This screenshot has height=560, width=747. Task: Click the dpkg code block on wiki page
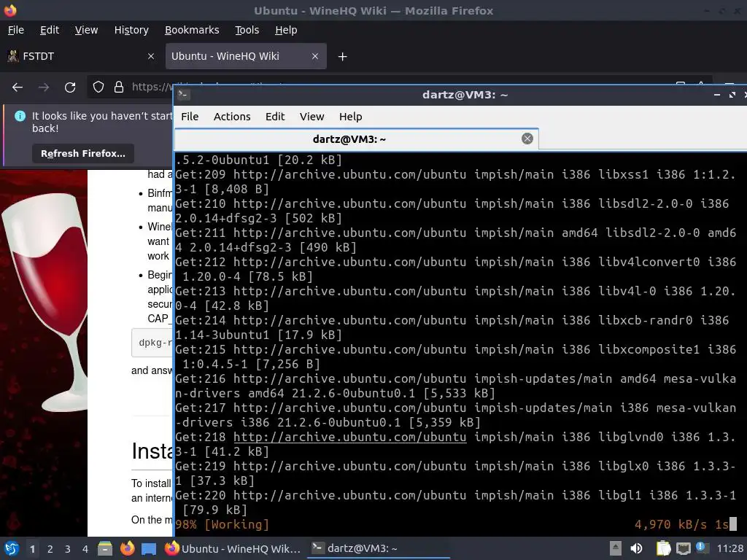pos(152,343)
